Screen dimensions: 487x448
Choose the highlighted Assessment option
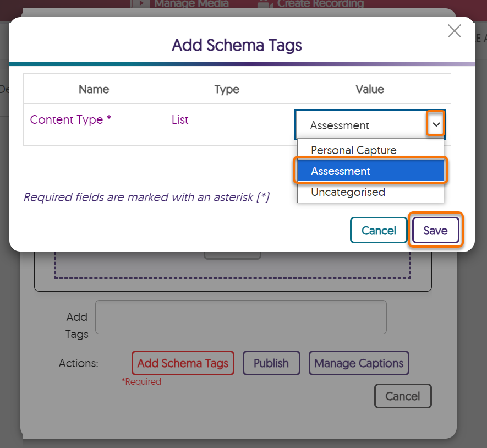pyautogui.click(x=370, y=171)
